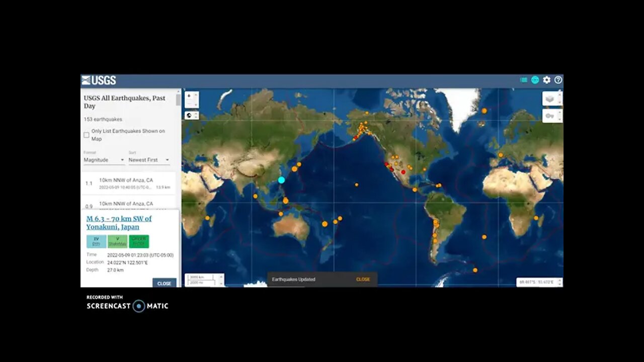
Task: Select the quake marker off southern Mexico coast
Action: (415, 190)
